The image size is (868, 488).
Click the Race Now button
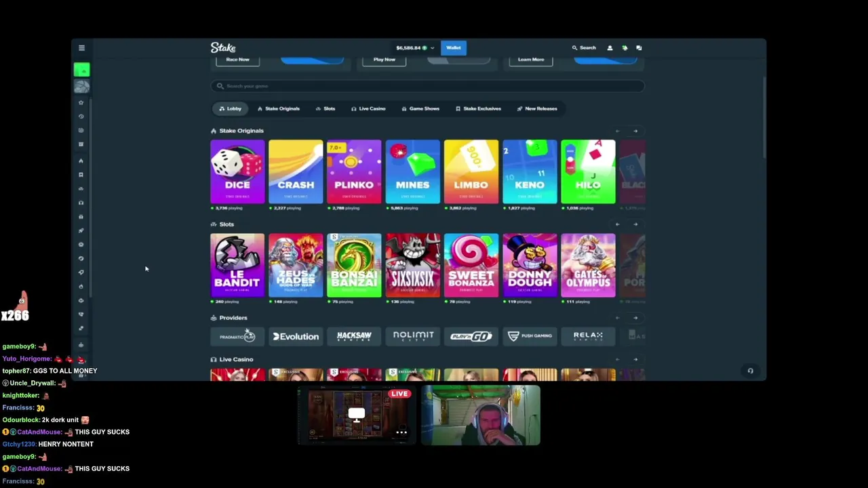(237, 60)
